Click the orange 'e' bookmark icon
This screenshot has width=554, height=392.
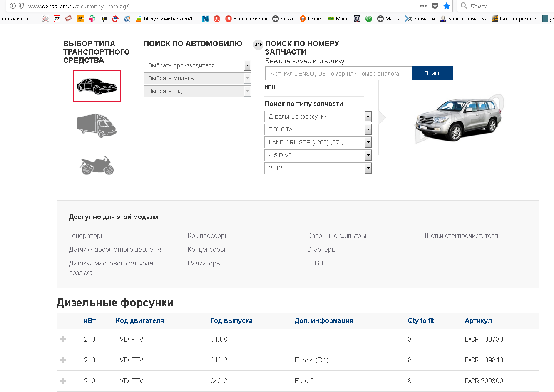(80, 19)
